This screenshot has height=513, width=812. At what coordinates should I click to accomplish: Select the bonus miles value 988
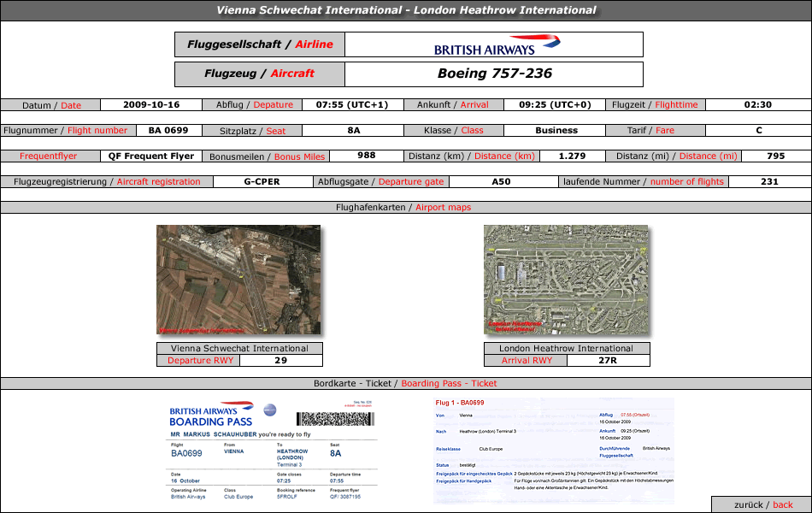[367, 156]
